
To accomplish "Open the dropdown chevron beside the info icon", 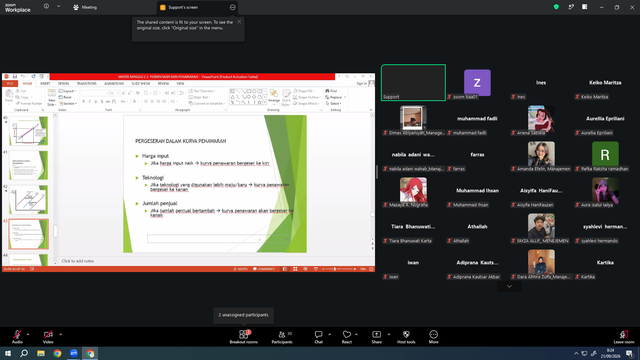I will click(58, 7).
